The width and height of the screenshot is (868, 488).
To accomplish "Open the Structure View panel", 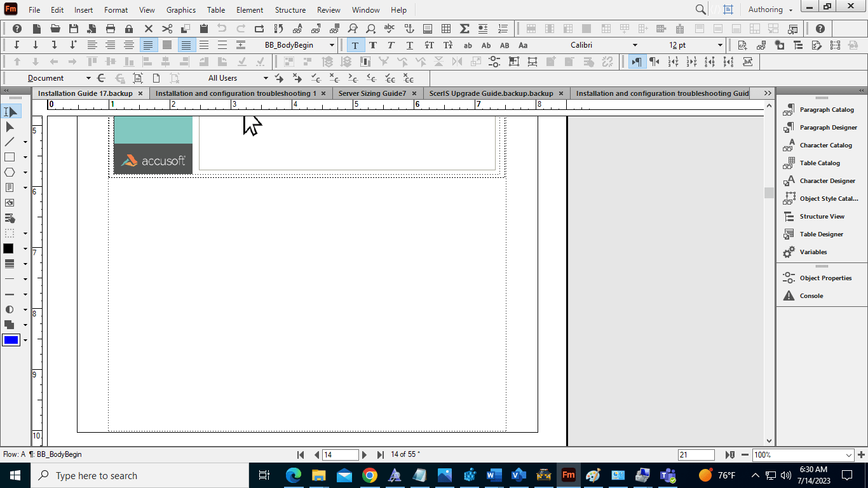I will tap(822, 216).
